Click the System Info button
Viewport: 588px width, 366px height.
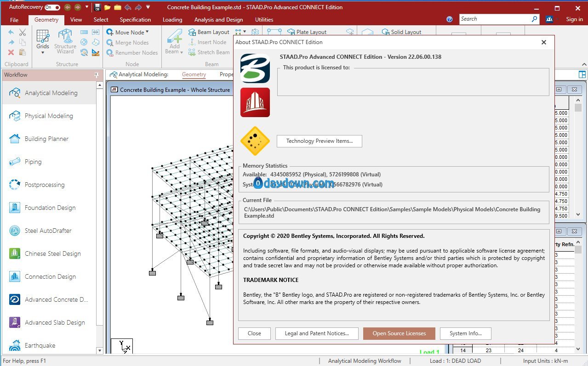(466, 333)
